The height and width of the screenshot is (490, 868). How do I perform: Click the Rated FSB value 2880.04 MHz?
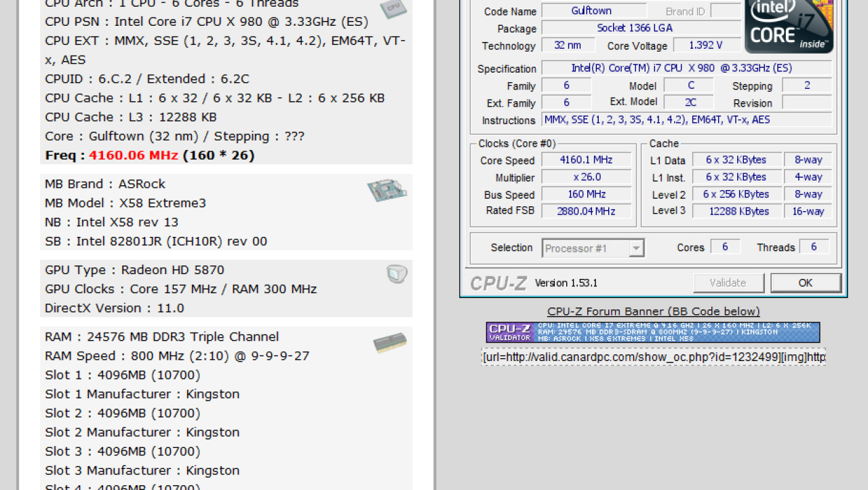[x=586, y=211]
